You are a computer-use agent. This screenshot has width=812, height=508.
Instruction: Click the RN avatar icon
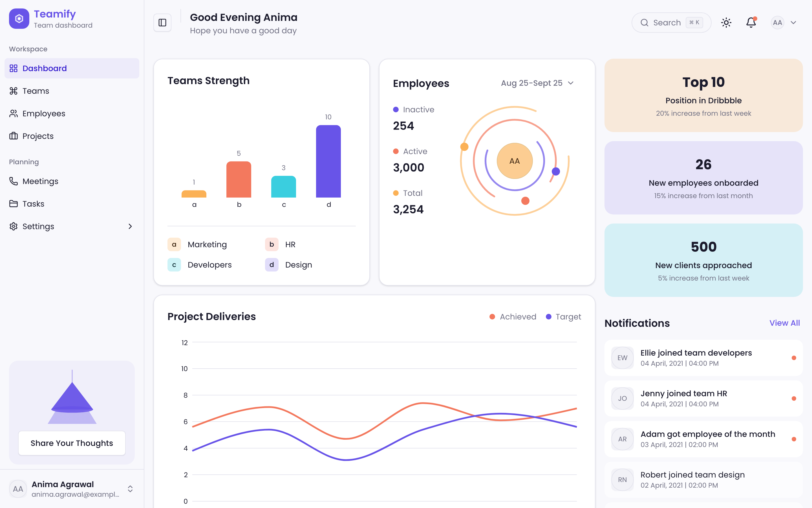click(623, 479)
